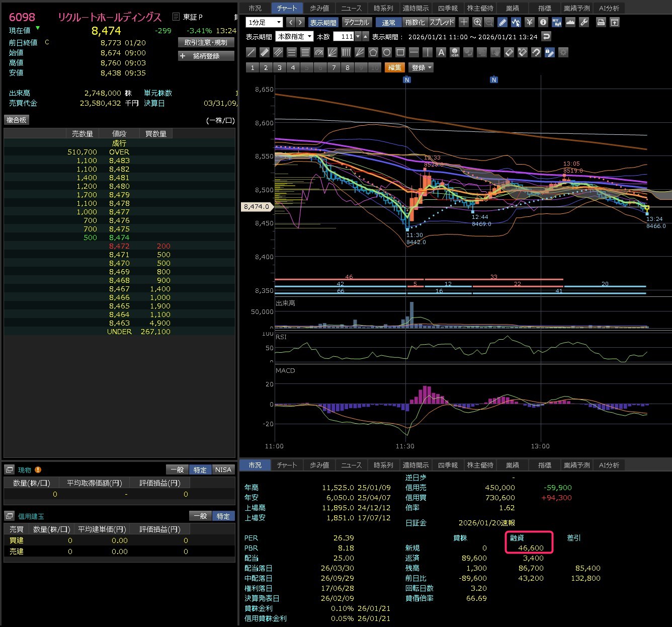Image resolution: width=672 pixels, height=627 pixels.
Task: Toggle the 指数化 chart mode
Action: point(415,22)
